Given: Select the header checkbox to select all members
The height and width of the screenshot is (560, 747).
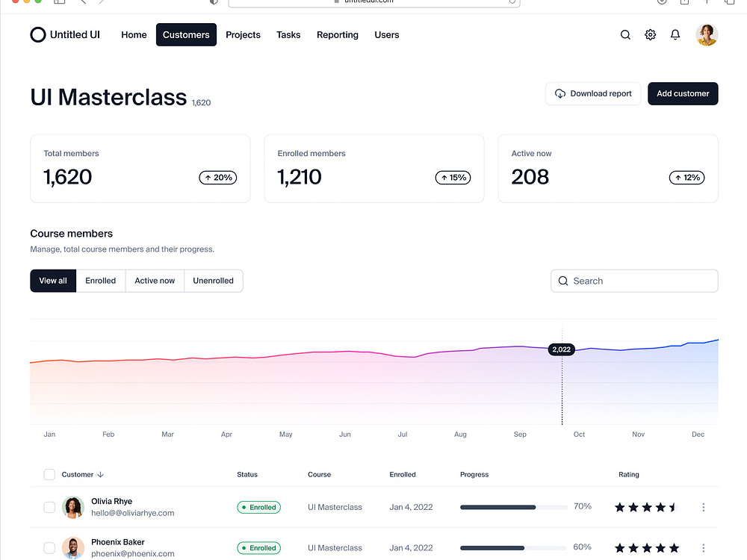Looking at the screenshot, I should pos(49,474).
